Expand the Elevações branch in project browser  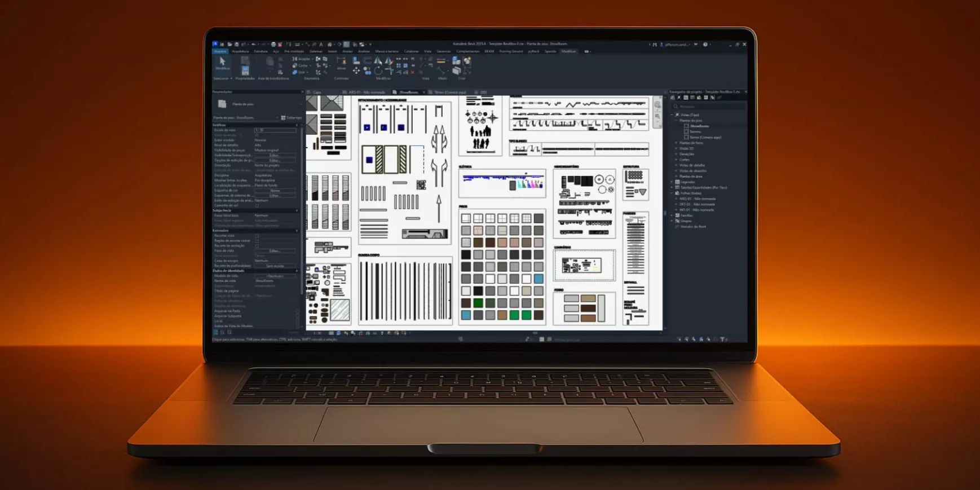[x=676, y=154]
